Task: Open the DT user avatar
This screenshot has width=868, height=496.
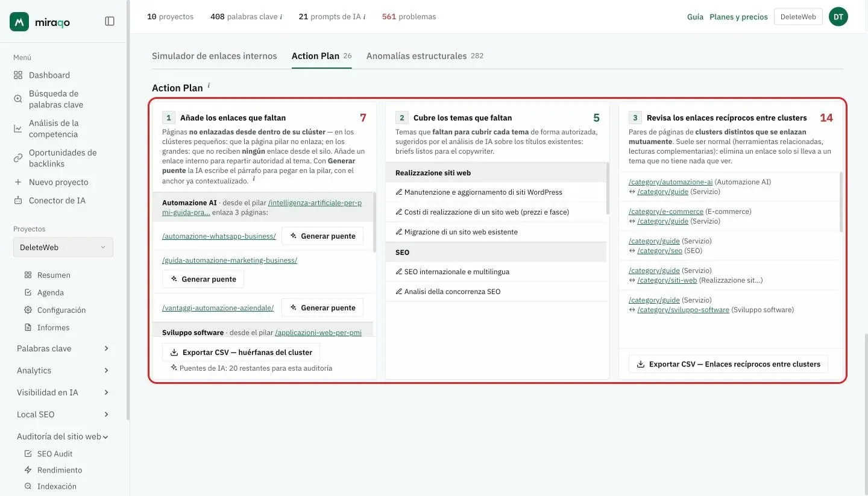Action: click(x=838, y=17)
